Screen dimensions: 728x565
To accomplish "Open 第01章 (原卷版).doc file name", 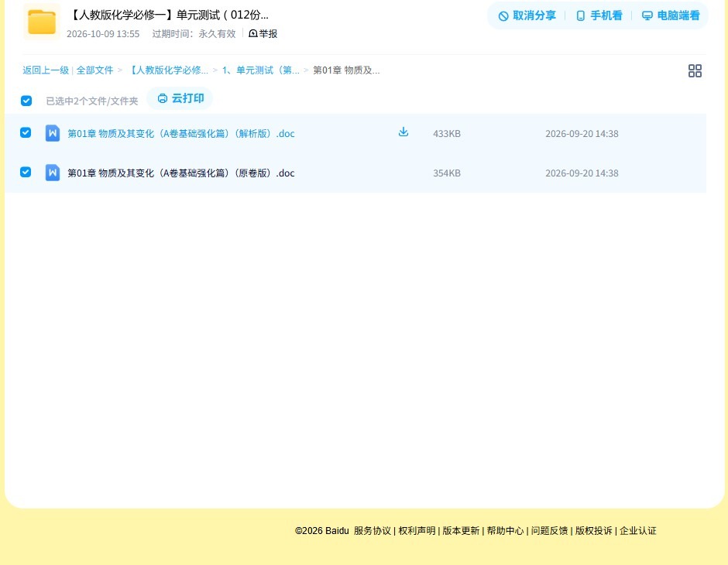I will point(181,173).
